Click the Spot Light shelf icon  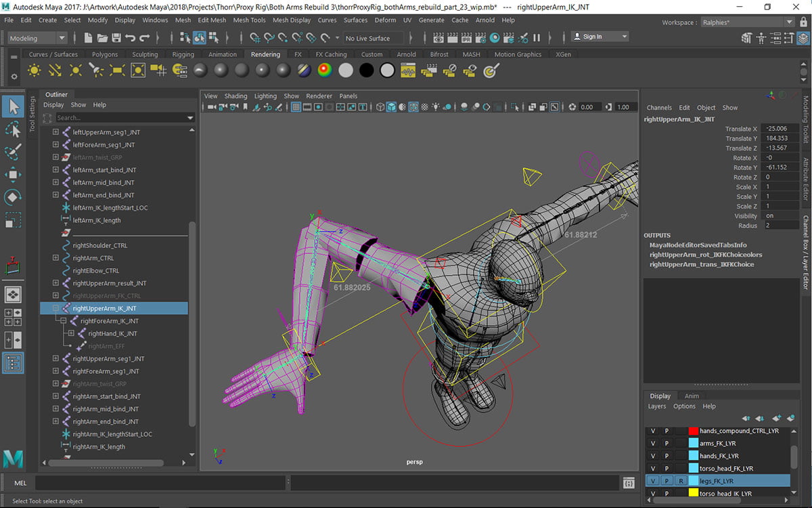point(96,70)
